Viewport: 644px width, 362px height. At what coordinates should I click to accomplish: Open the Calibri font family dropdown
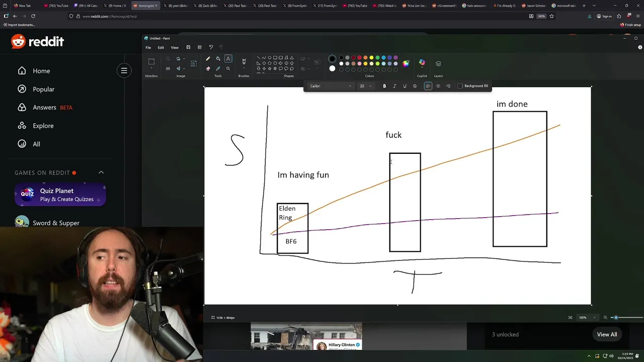(x=331, y=86)
